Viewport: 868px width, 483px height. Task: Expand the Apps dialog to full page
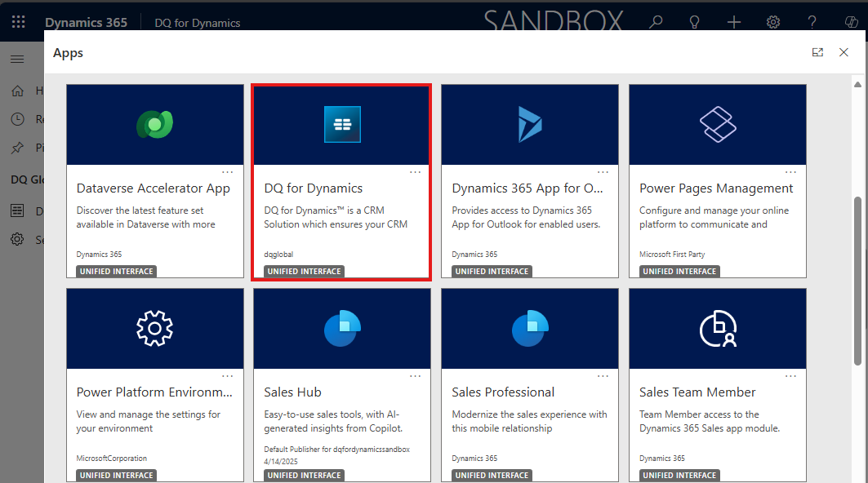pos(817,52)
